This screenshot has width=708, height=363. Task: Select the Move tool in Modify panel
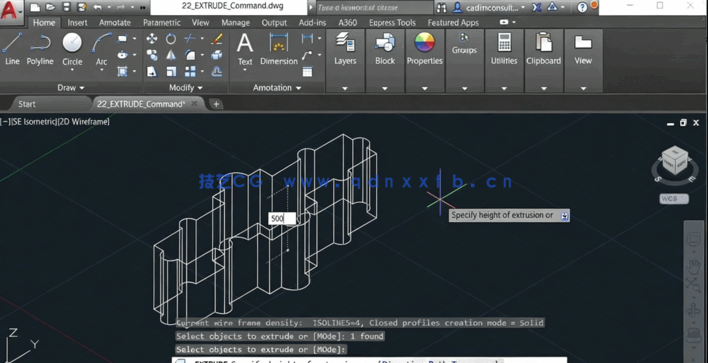[x=152, y=39]
